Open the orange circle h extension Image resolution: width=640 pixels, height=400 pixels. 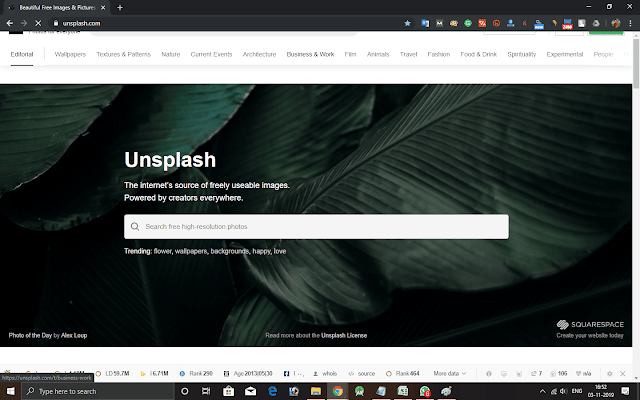tap(496, 23)
